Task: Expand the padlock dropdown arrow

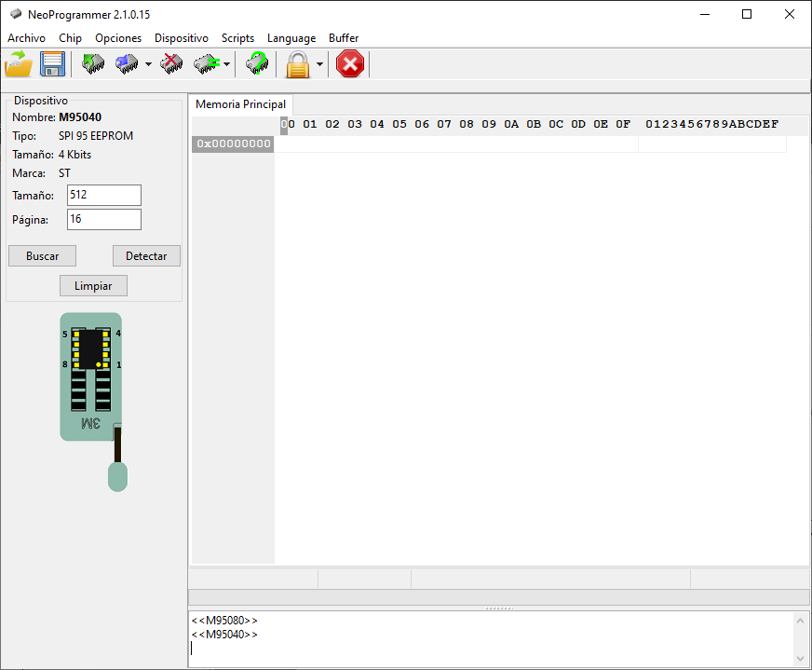Action: (319, 64)
